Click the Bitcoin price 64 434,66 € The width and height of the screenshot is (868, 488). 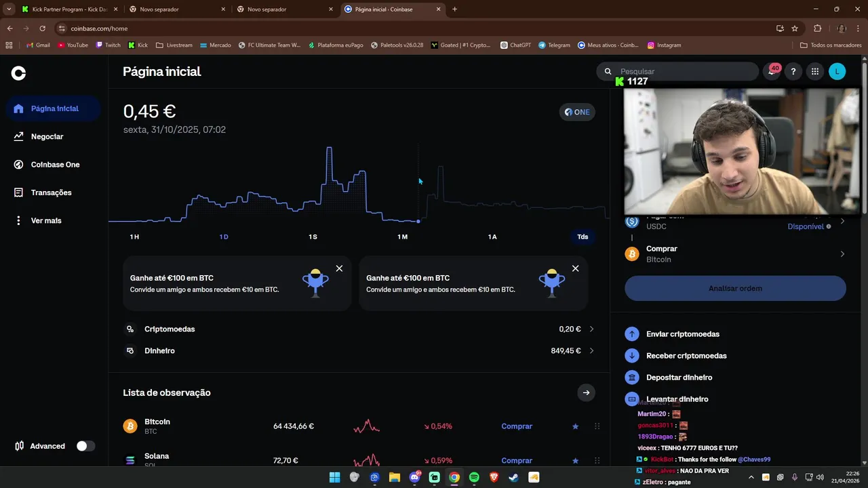(294, 426)
